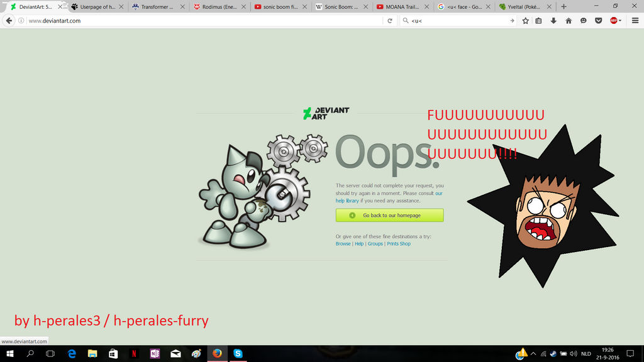Open the Adblock Plus icon
The height and width of the screenshot is (362, 644).
(613, 20)
